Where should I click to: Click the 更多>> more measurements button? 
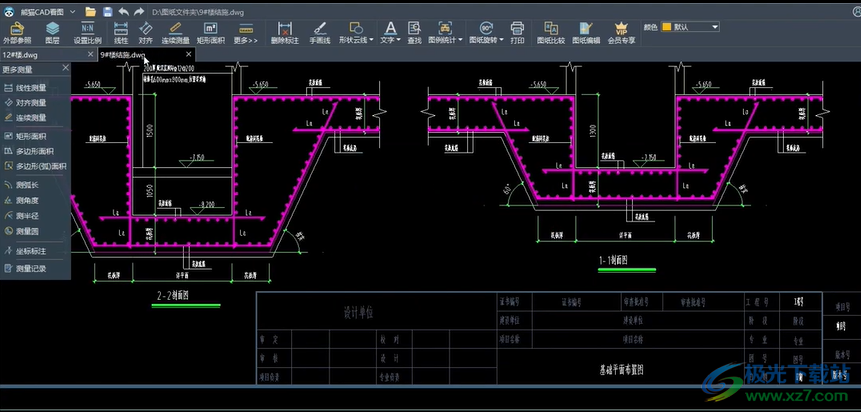pyautogui.click(x=245, y=32)
